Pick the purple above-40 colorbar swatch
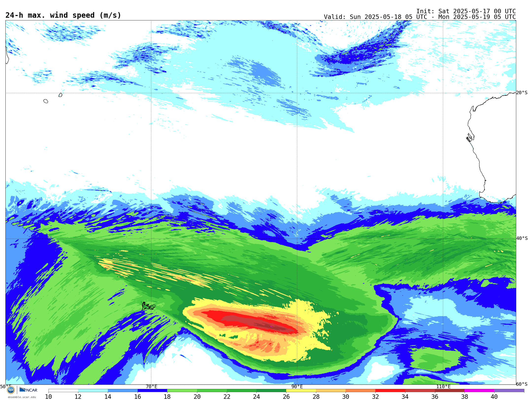Viewport: 532px width, 400px height. point(509,391)
